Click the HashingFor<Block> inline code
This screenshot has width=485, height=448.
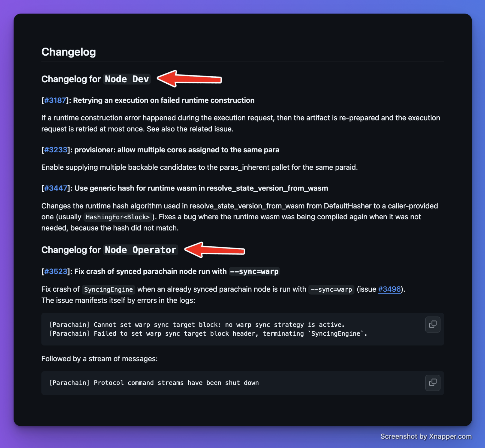click(118, 217)
